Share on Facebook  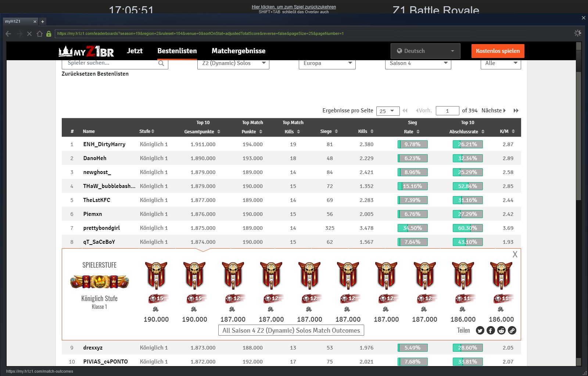[491, 330]
